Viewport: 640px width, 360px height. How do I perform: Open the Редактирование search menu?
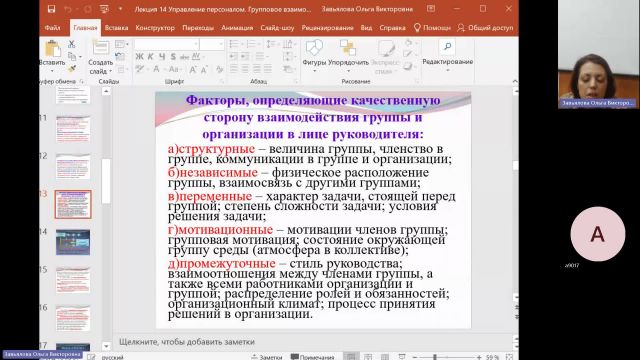point(447,56)
